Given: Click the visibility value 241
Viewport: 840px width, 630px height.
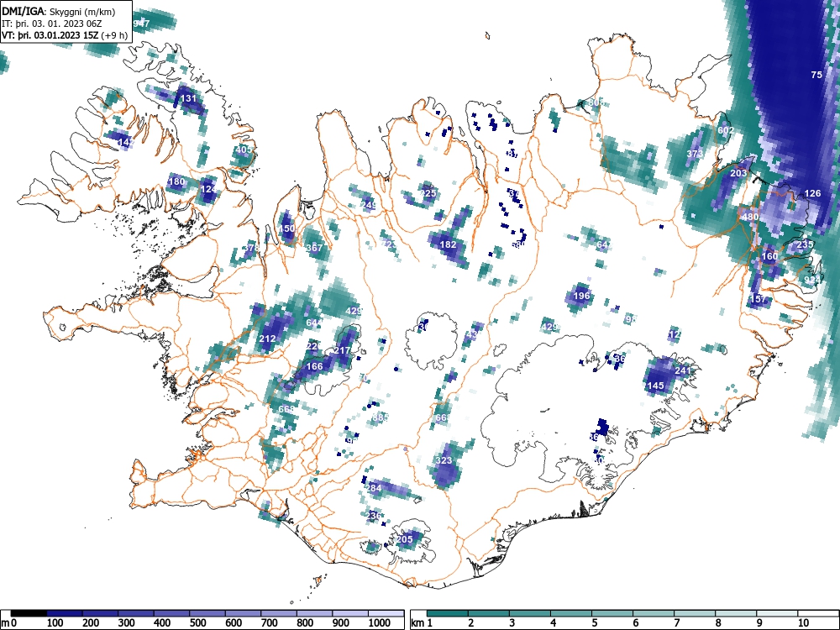Looking at the screenshot, I should pos(682,370).
